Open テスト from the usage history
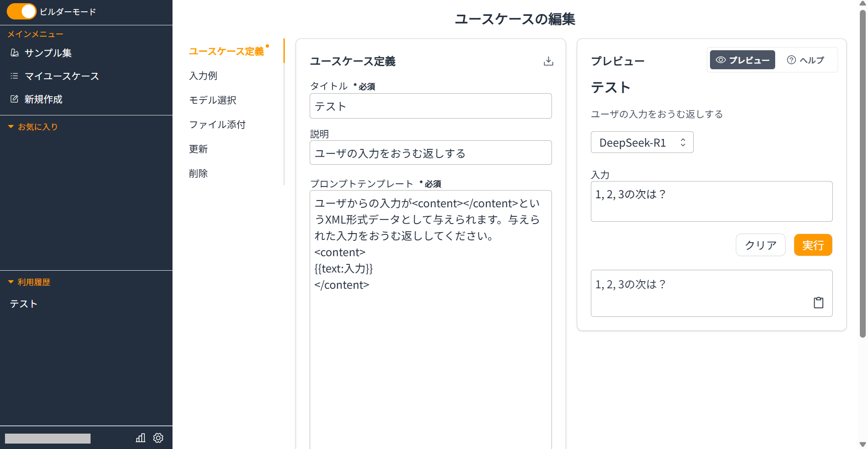Screen dimensions: 868x449 click(23, 304)
